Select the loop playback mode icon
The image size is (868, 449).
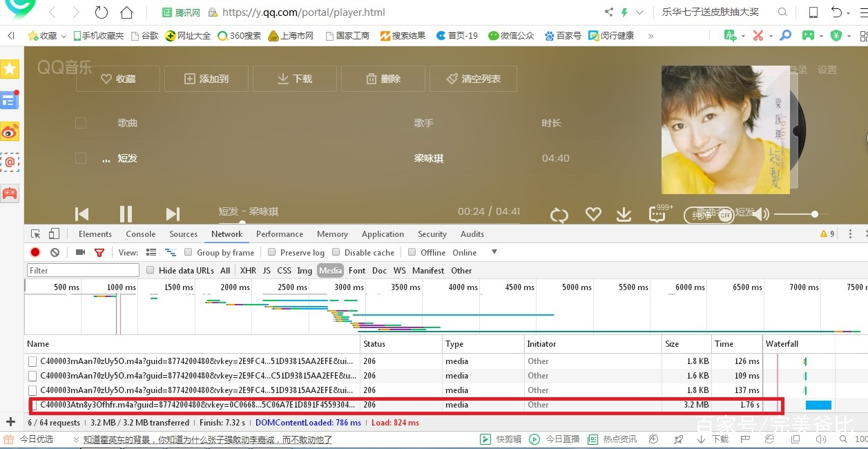click(x=559, y=214)
